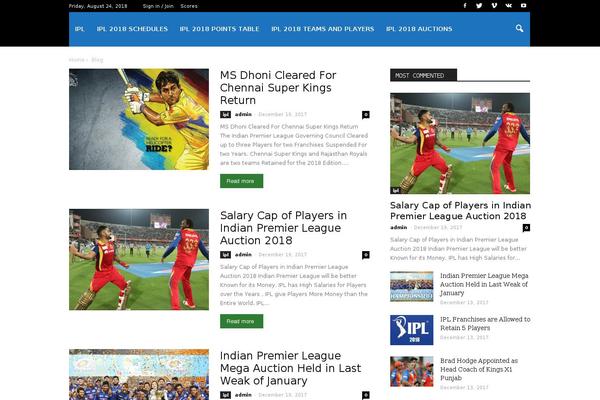The image size is (600, 400).
Task: Open Brad Hodge Appointed as Head Coach link
Action: point(479,369)
